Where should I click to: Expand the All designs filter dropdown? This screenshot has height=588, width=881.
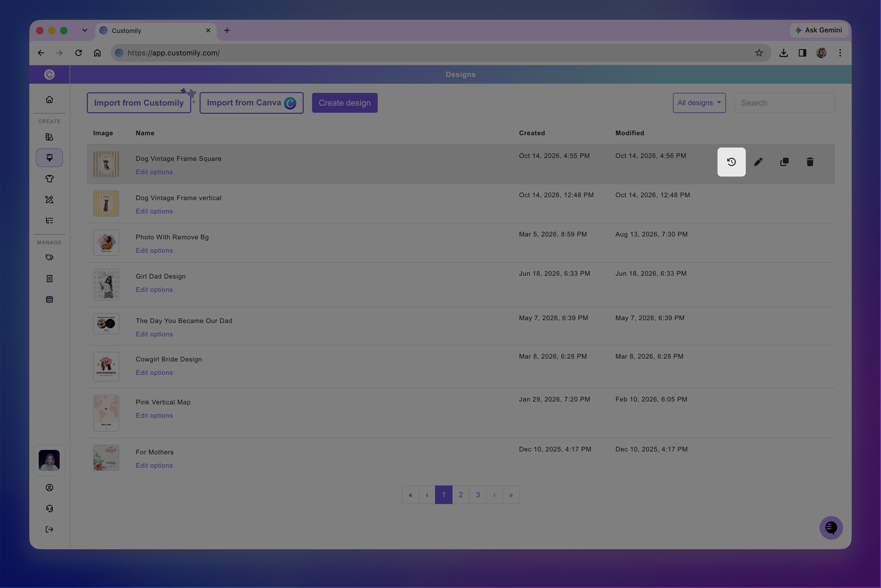click(x=699, y=103)
